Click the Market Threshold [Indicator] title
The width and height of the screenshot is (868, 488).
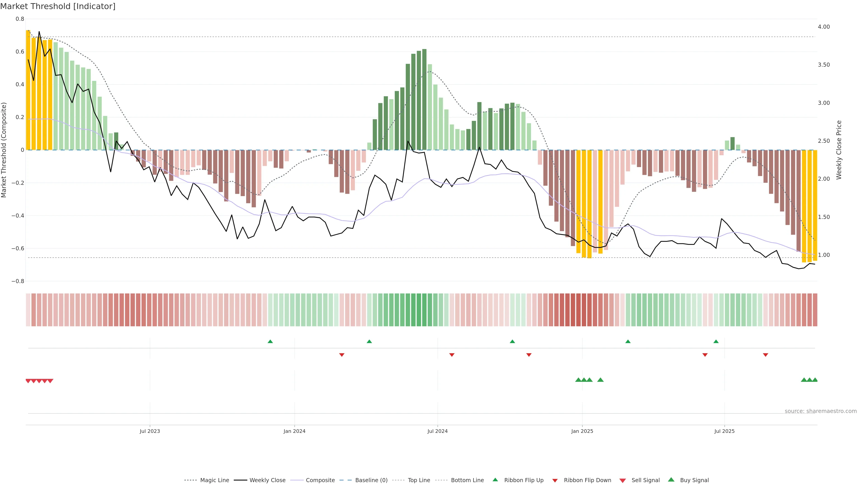click(58, 6)
